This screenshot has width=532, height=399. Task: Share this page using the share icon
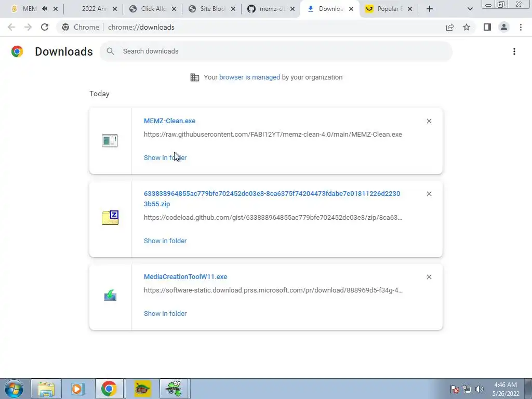450,27
